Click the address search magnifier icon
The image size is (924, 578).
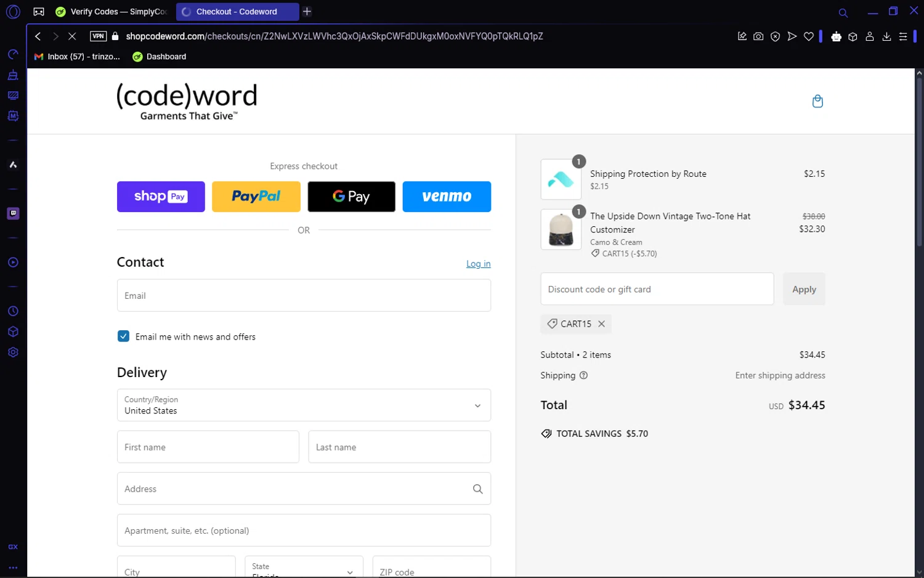(477, 489)
